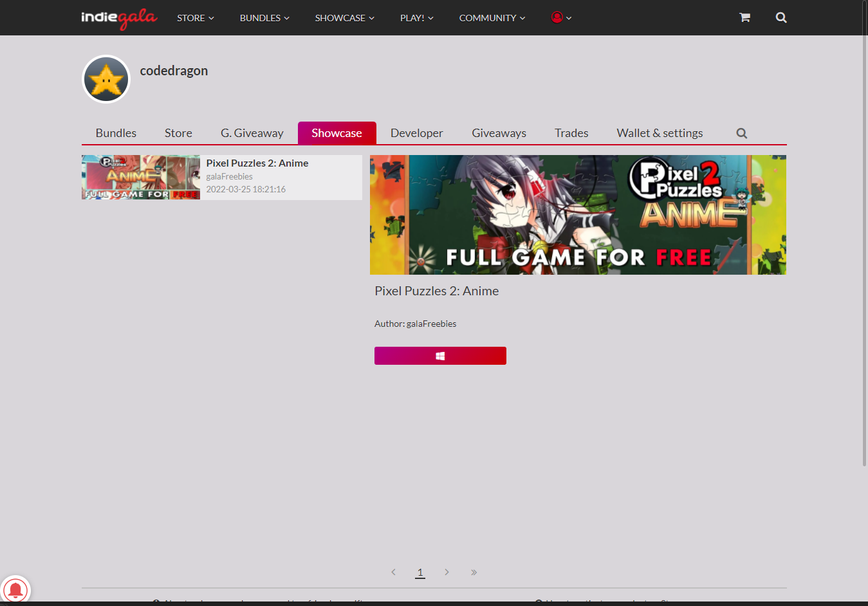Open the Giveaways tab

click(x=499, y=133)
